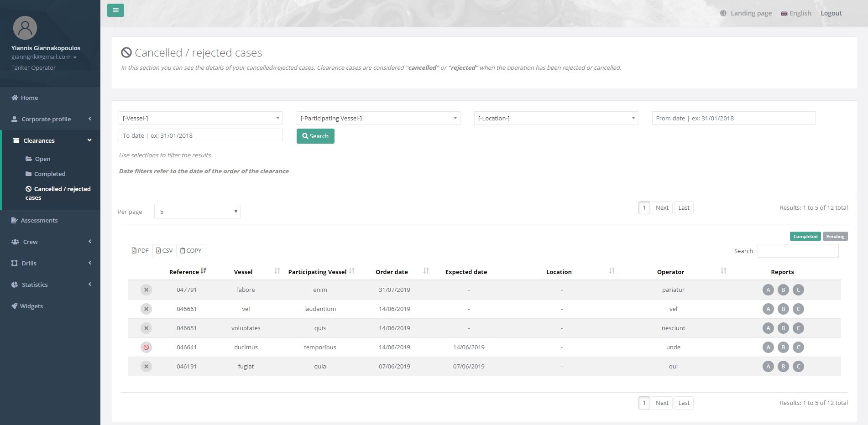The height and width of the screenshot is (425, 868).
Task: Change the Per page dropdown value
Action: 197,212
